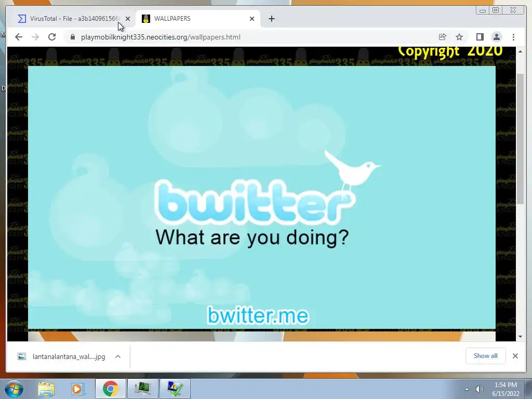Reload the wallpapers page
The width and height of the screenshot is (532, 399).
point(52,37)
